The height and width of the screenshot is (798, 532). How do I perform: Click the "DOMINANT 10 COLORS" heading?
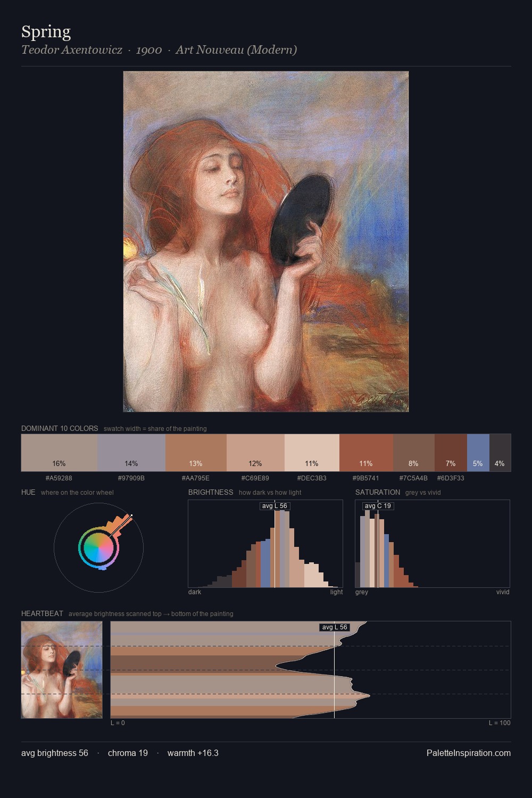60,428
